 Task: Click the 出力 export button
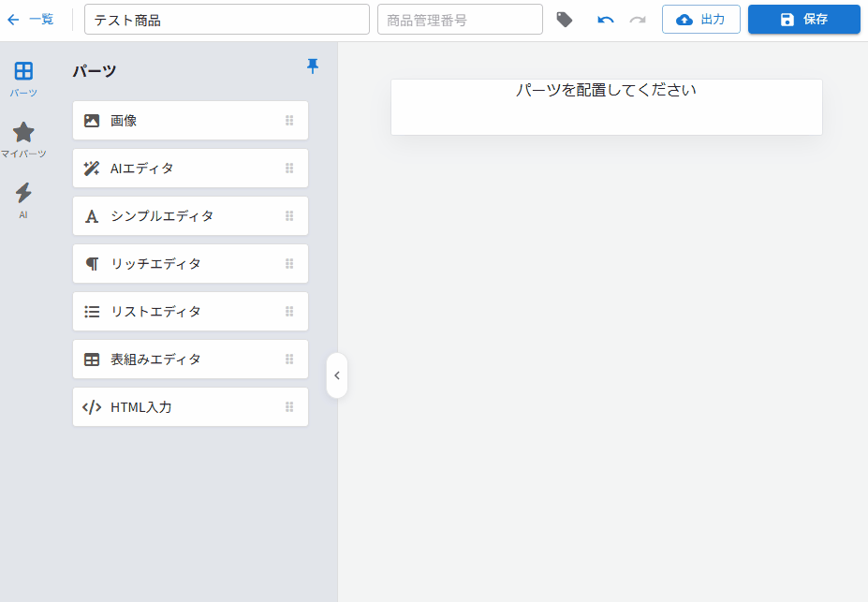click(700, 19)
